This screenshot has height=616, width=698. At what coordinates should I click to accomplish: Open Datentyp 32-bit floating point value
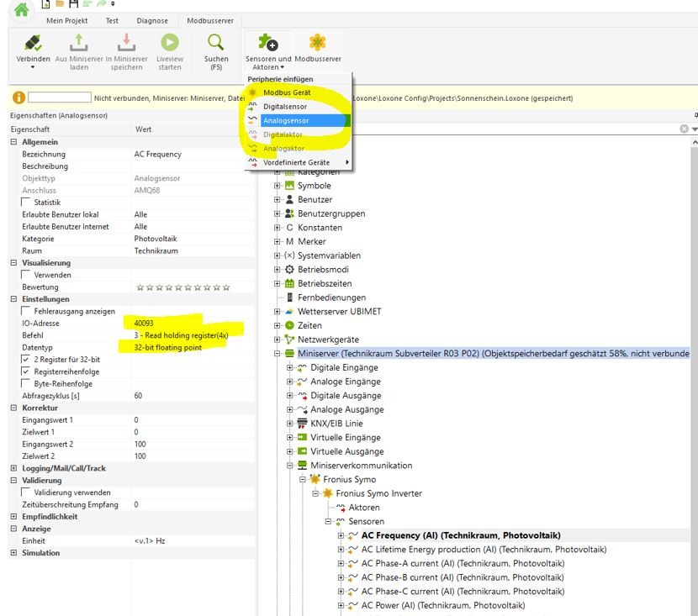point(168,347)
